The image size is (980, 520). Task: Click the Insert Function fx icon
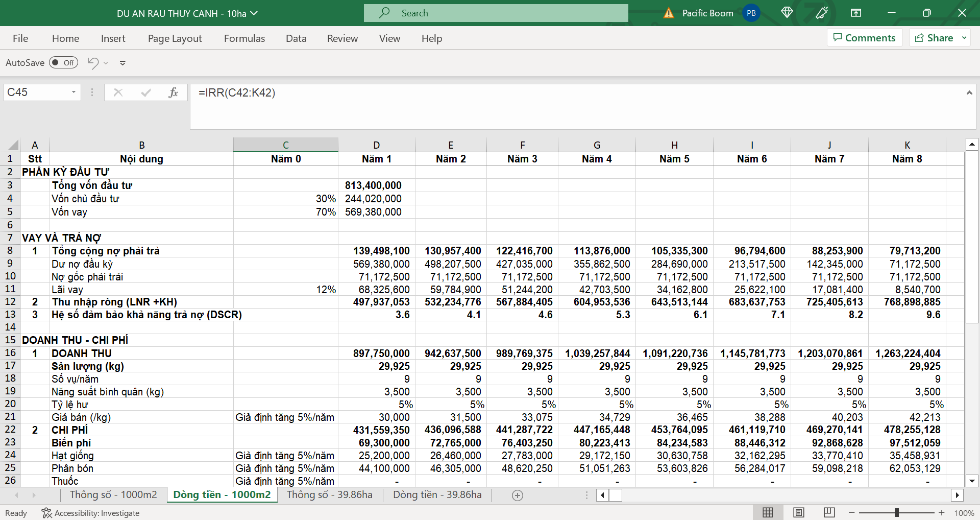(173, 92)
